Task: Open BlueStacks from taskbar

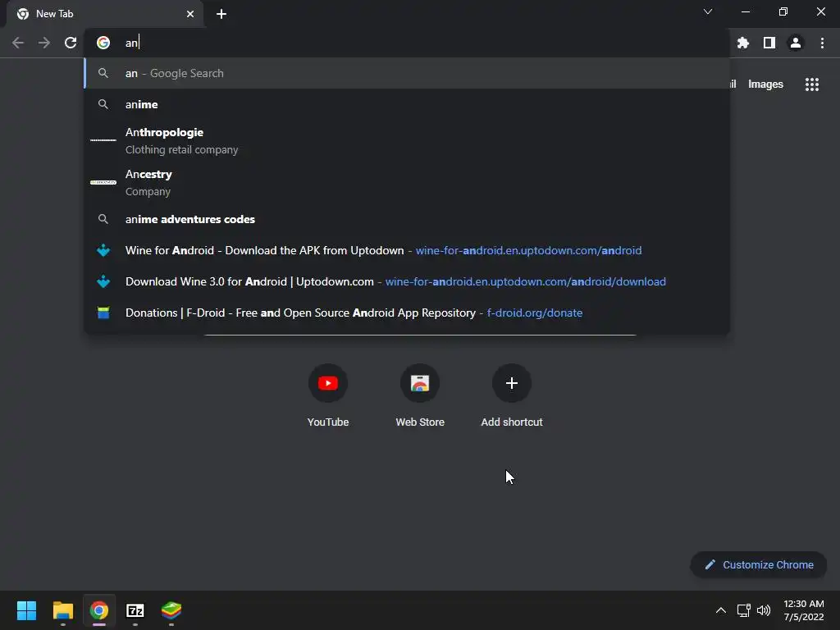Action: [x=171, y=610]
